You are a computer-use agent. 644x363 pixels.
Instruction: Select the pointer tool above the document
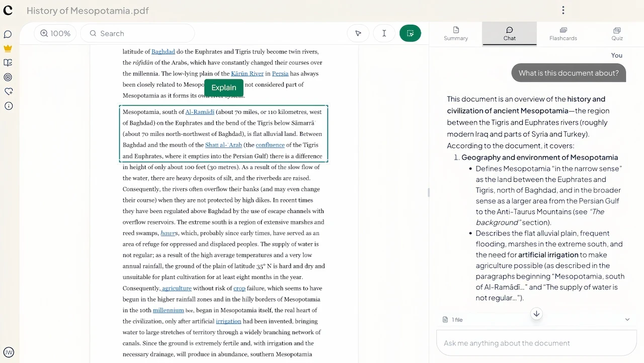pyautogui.click(x=358, y=33)
